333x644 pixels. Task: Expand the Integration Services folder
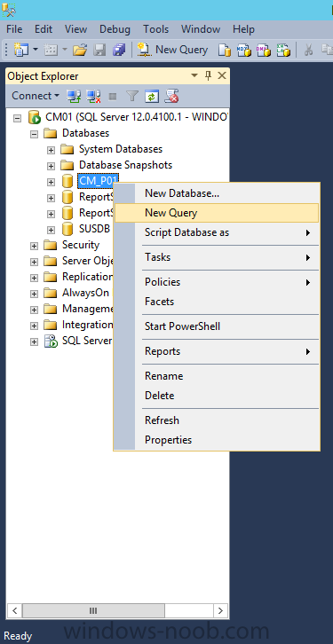click(34, 326)
